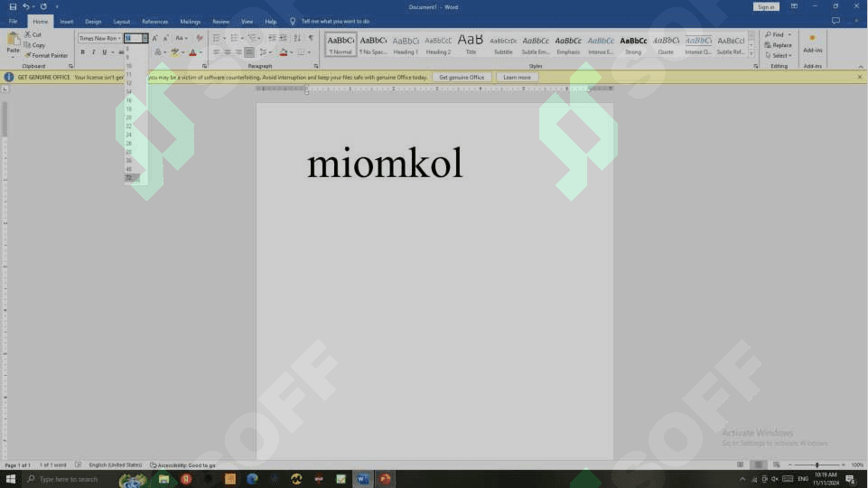
Task: Adjust the zoom slider in status bar
Action: click(817, 465)
